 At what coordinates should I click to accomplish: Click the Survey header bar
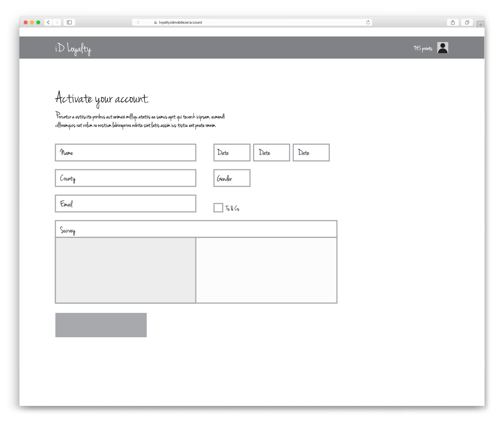(196, 229)
